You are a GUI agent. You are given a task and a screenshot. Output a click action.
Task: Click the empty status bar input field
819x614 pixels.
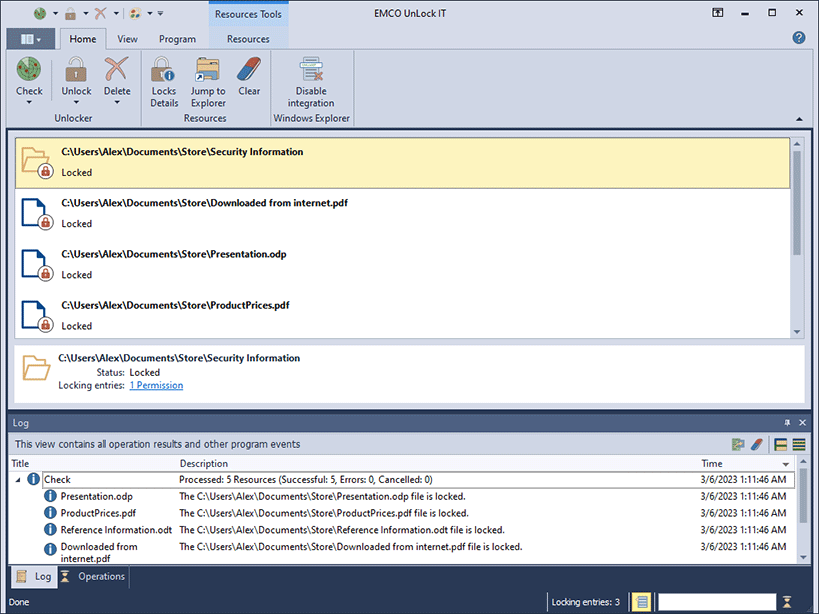click(x=716, y=602)
